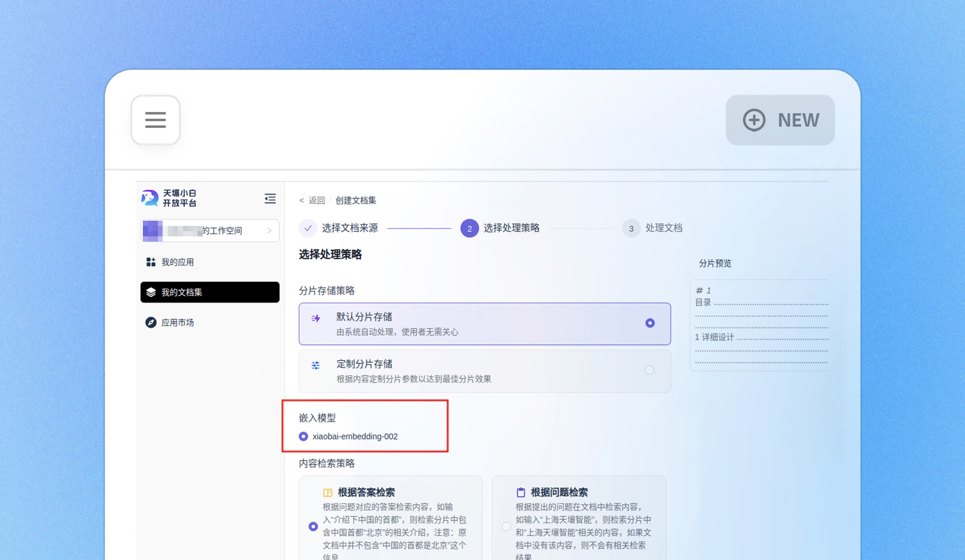Click the sliders icon beside 定制分片存储
The image size is (965, 560).
(x=316, y=366)
